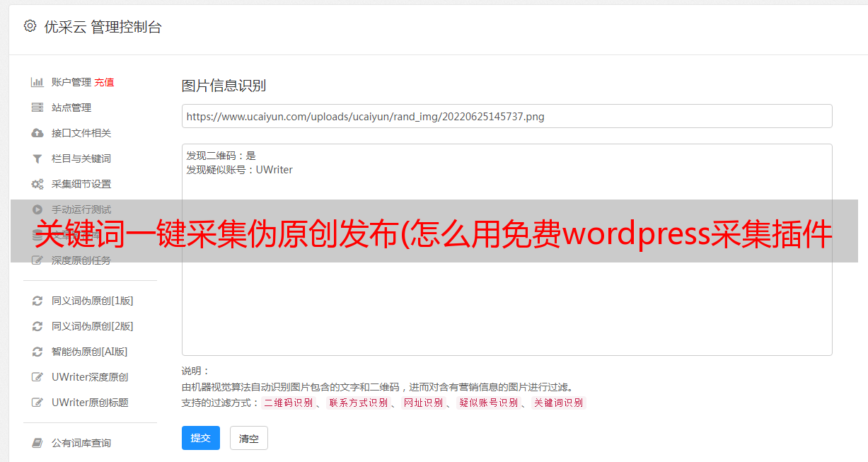Submit with the blue 提交 button
The width and height of the screenshot is (868, 462).
201,438
